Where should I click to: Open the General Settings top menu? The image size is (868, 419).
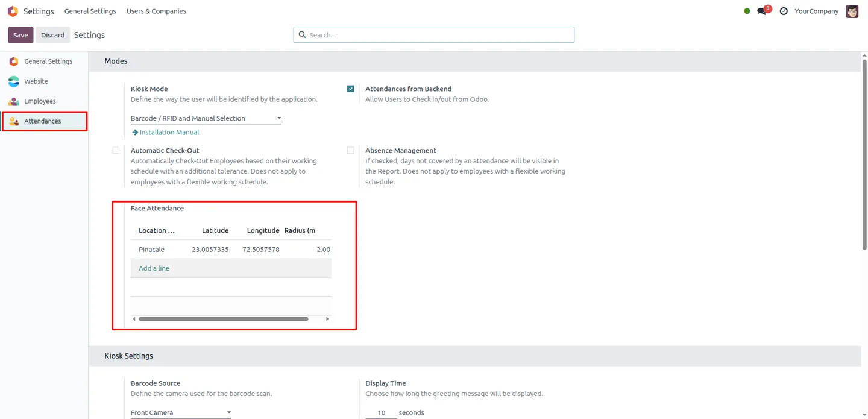pyautogui.click(x=90, y=11)
